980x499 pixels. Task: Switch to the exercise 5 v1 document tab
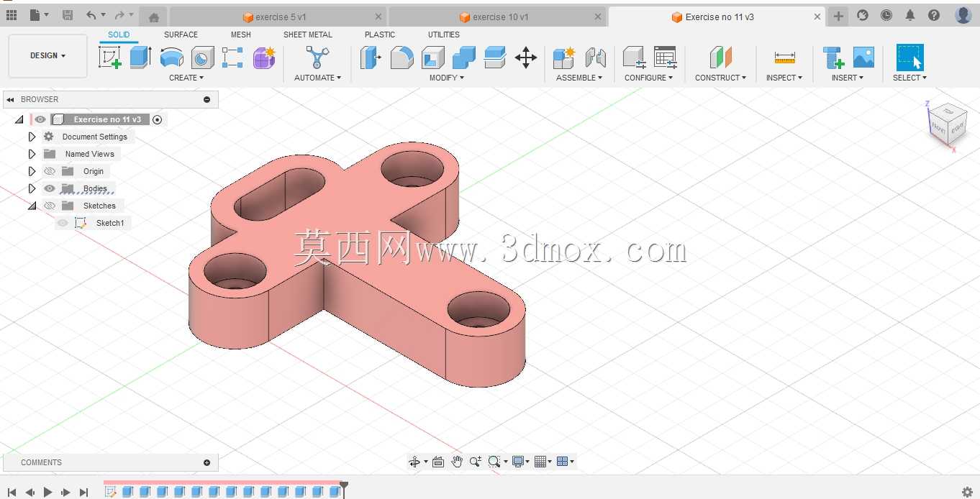(278, 17)
